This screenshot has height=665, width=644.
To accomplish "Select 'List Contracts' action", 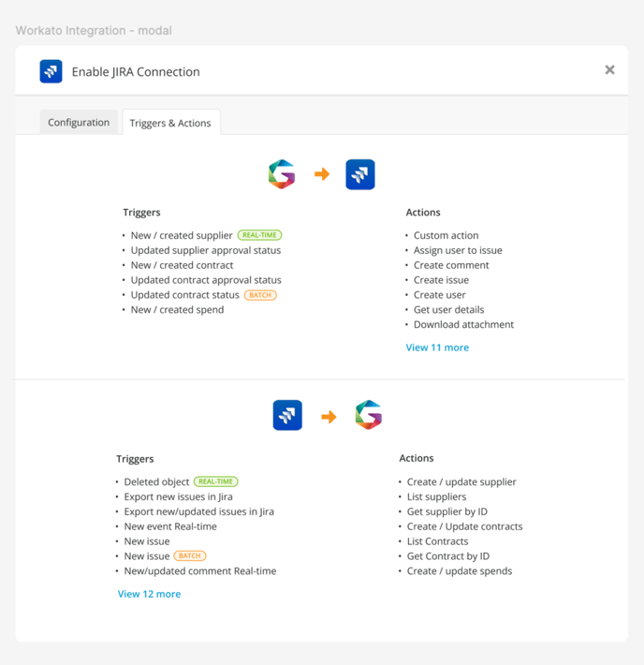I will 437,541.
